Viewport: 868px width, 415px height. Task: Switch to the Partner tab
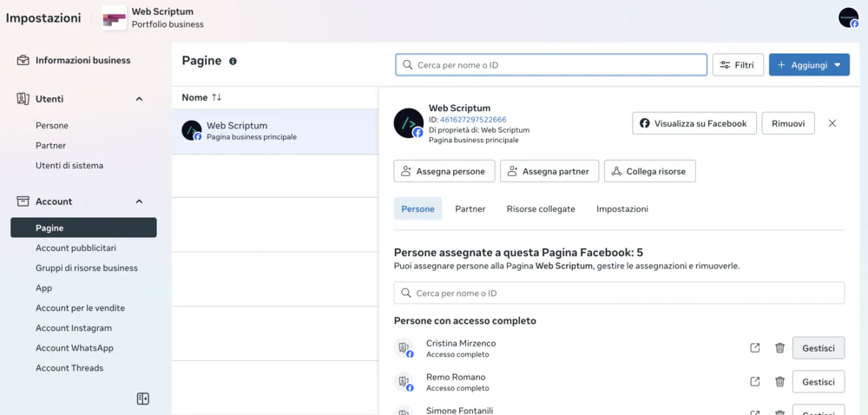[x=470, y=208]
